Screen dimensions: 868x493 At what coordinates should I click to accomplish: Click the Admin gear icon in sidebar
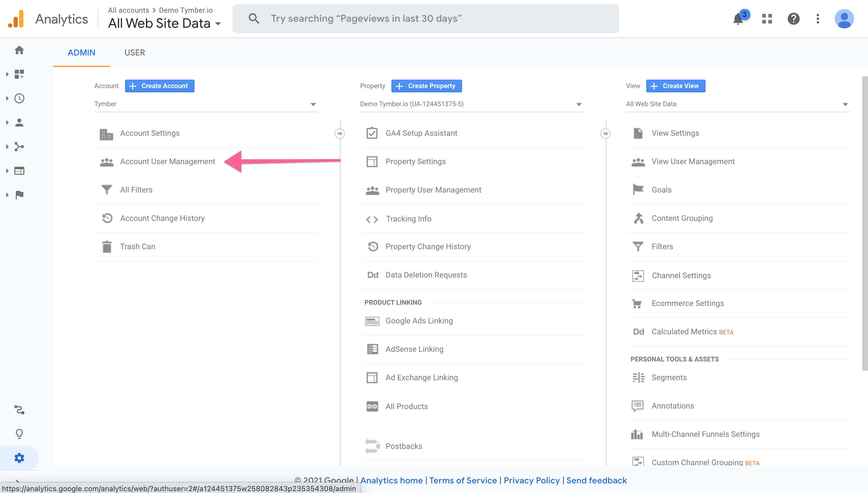19,458
